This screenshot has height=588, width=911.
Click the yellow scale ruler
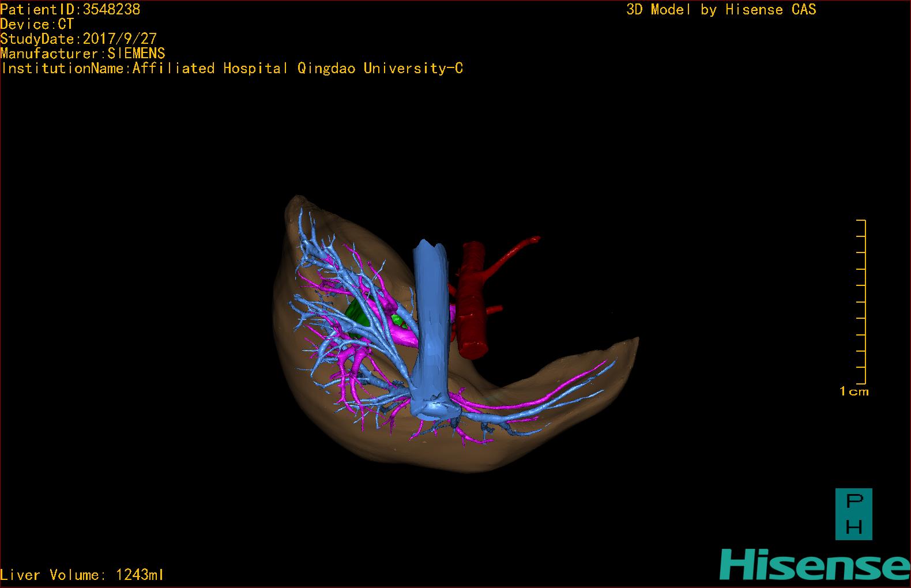tap(861, 301)
